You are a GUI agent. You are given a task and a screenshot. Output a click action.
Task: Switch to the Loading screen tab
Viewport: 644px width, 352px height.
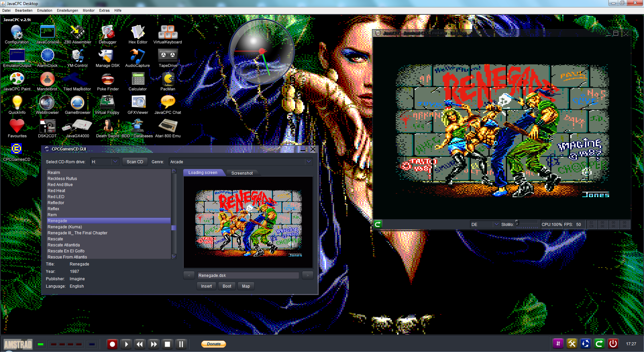203,173
